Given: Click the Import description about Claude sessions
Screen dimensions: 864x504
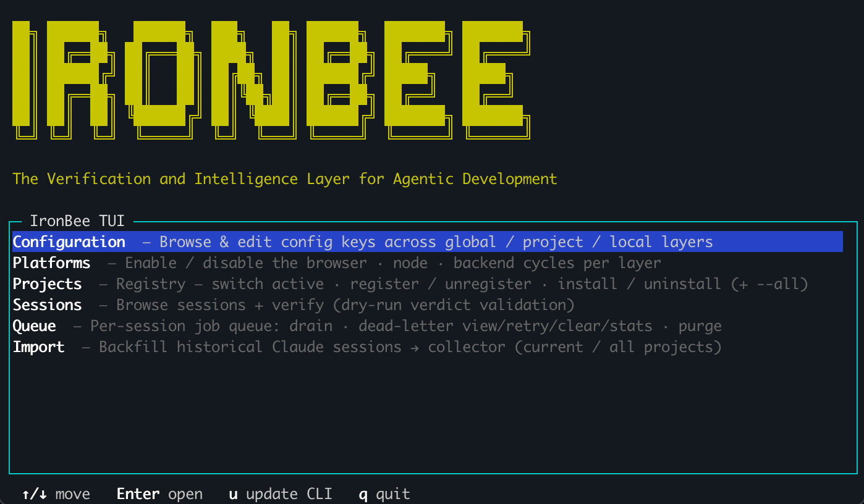Looking at the screenshot, I should coord(410,347).
